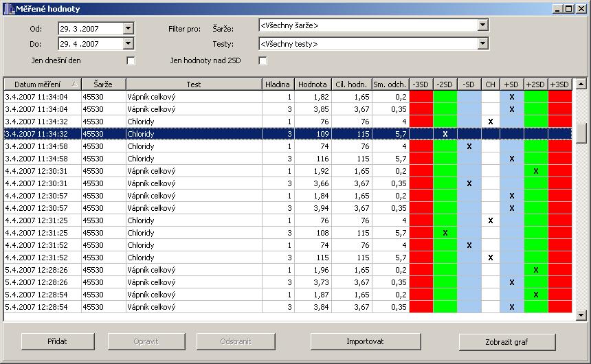Tick the 'Jen hodnoty nad 2SD' checkbox
The image size is (591, 364).
pyautogui.click(x=263, y=60)
